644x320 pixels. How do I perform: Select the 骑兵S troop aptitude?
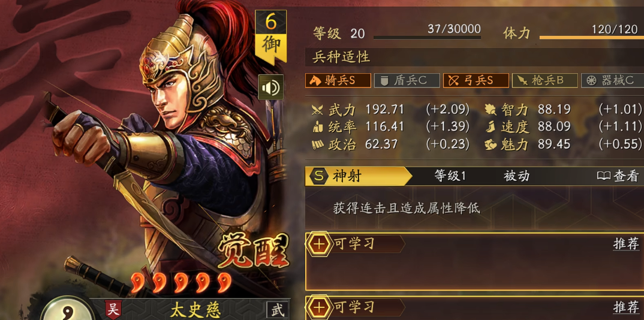pyautogui.click(x=338, y=80)
